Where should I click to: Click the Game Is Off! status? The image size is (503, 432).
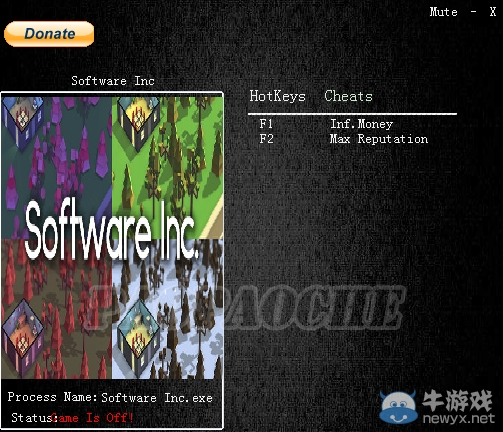click(x=93, y=418)
